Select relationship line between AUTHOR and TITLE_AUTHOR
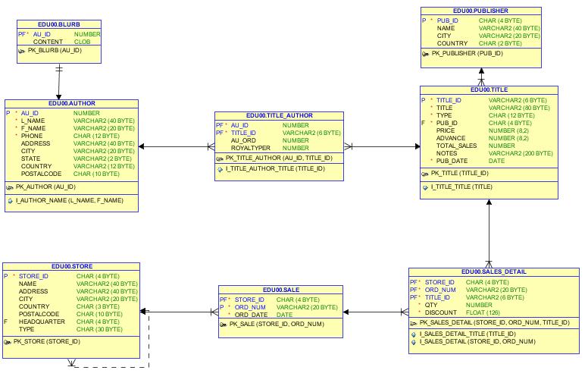Image resolution: width=588 pixels, height=386 pixels. pyautogui.click(x=177, y=146)
